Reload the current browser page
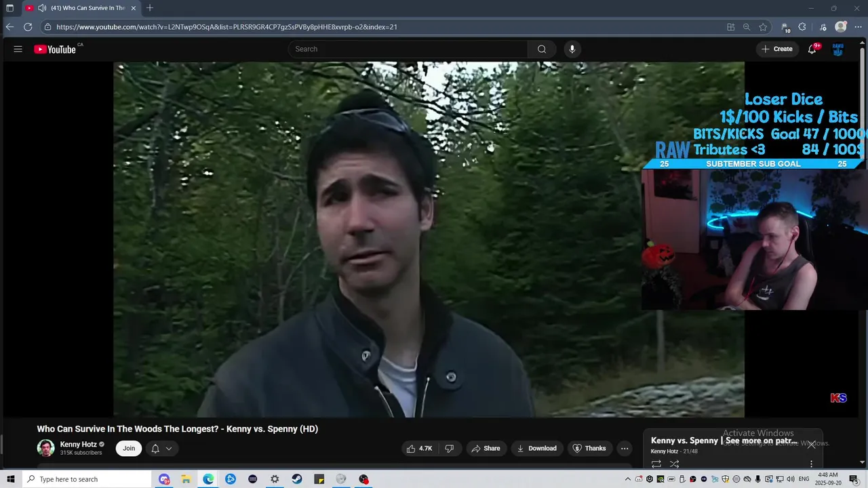The width and height of the screenshot is (868, 488). click(28, 27)
